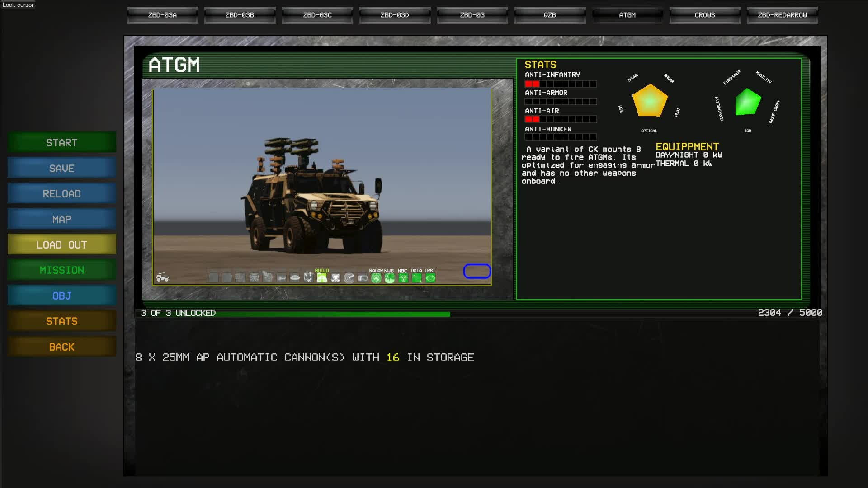Go BACK using the sidebar button
This screenshot has height=488, width=868.
61,347
